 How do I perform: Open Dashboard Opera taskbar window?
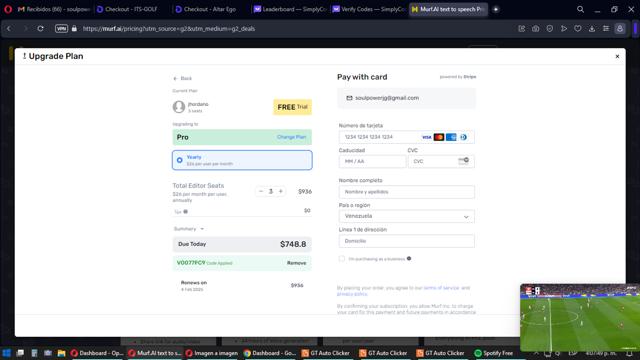click(x=97, y=353)
